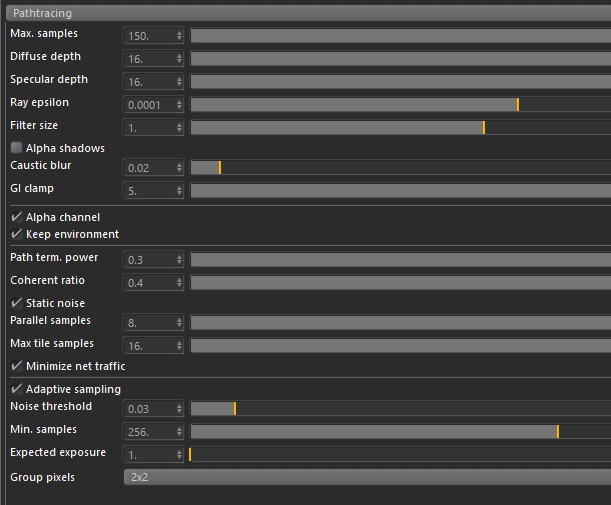Click the Specular depth stepper arrows
Viewport: 611px width, 505px height.
coord(179,80)
